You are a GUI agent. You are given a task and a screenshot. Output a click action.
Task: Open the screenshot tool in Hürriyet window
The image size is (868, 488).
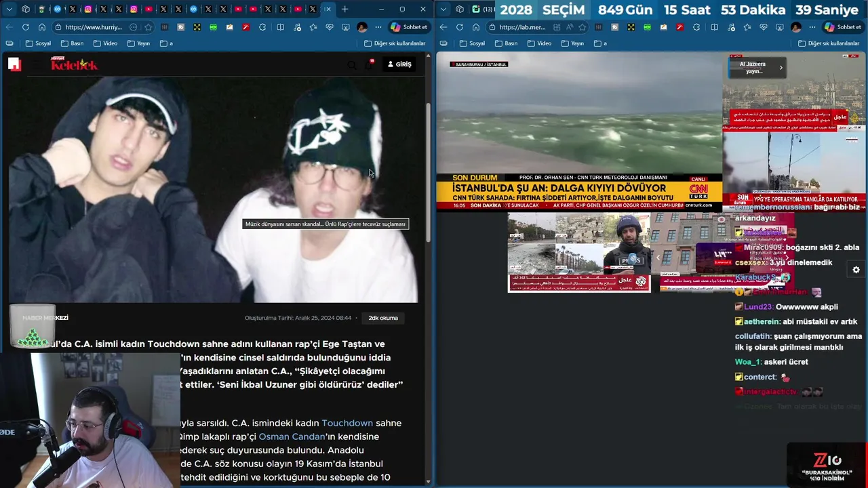coord(346,27)
